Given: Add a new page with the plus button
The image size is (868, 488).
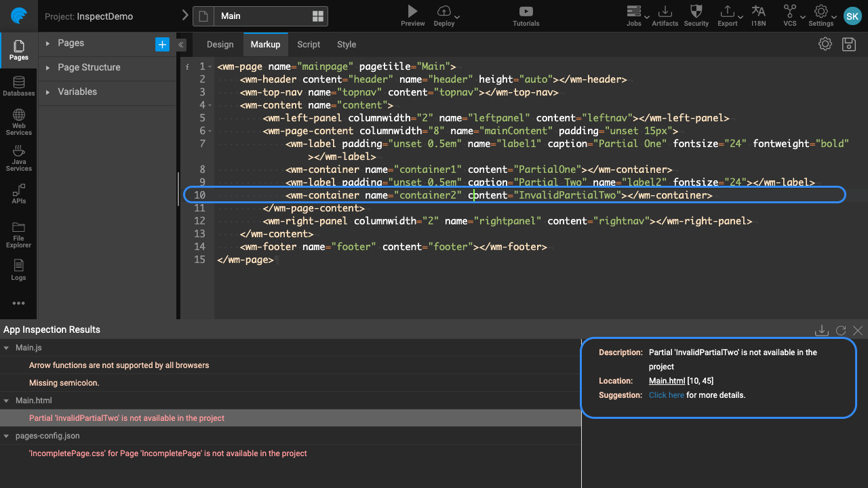Looking at the screenshot, I should 162,44.
